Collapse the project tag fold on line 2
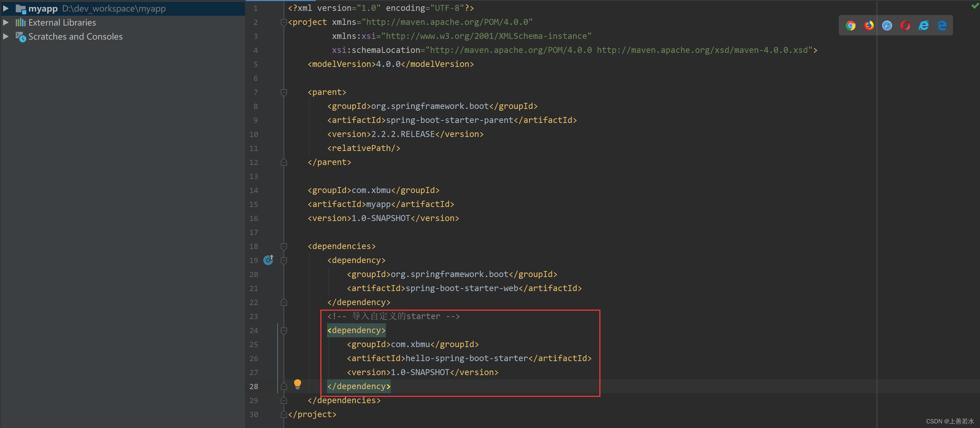Screen dimensions: 980x428 pyautogui.click(x=284, y=22)
